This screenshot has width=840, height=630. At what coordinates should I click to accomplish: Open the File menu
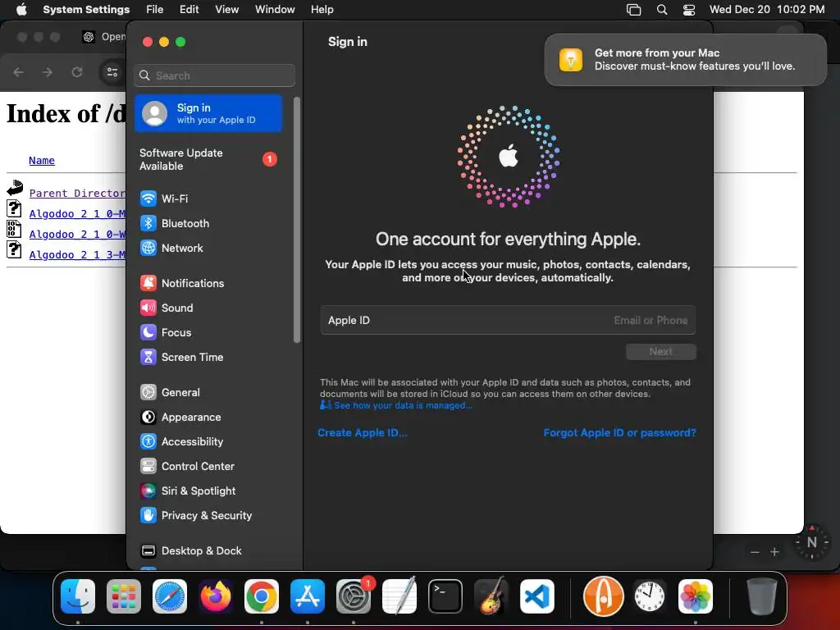[155, 10]
